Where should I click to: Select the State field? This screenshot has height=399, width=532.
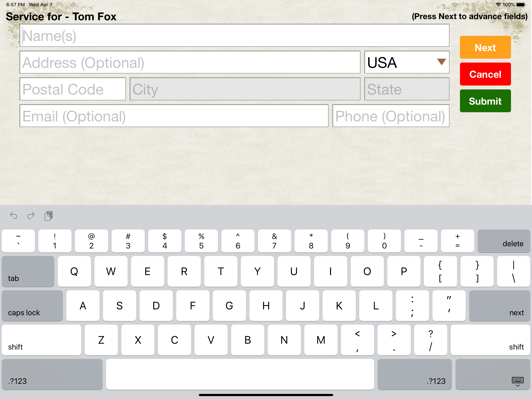[x=407, y=89]
